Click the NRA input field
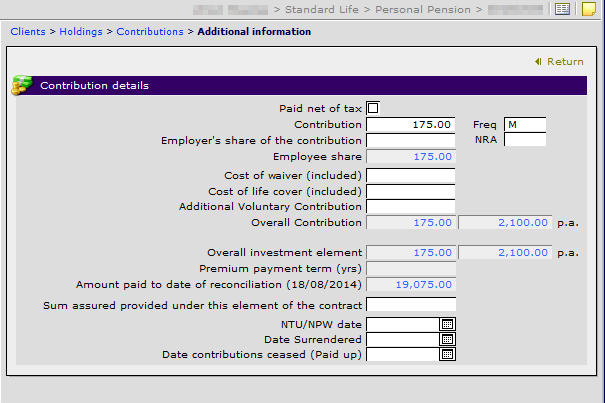 pyautogui.click(x=525, y=139)
